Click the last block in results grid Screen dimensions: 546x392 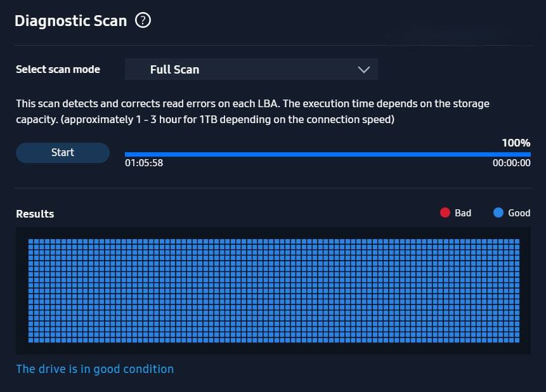517,340
